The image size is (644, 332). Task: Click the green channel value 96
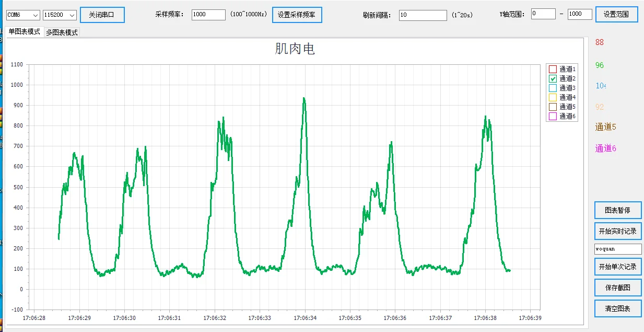coord(600,65)
